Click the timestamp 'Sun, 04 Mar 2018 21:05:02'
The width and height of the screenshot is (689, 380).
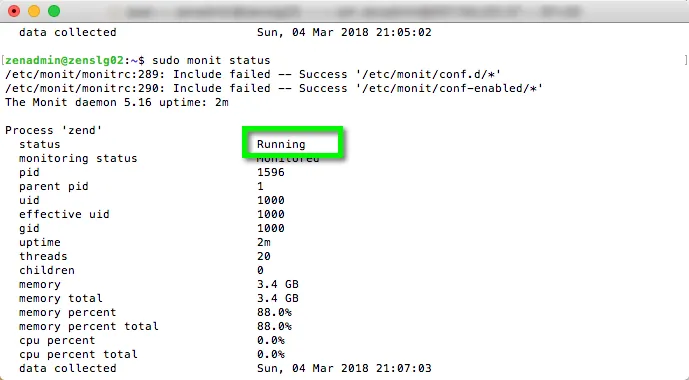pos(344,33)
